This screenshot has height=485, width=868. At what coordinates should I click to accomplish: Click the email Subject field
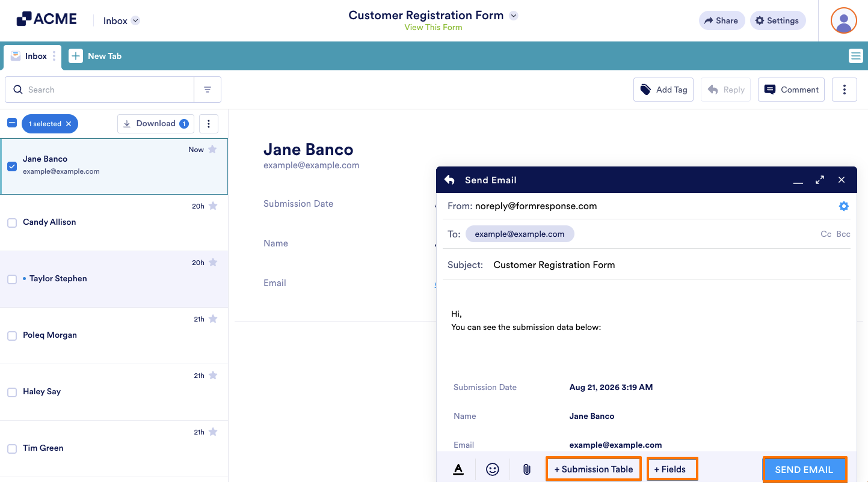(x=647, y=265)
